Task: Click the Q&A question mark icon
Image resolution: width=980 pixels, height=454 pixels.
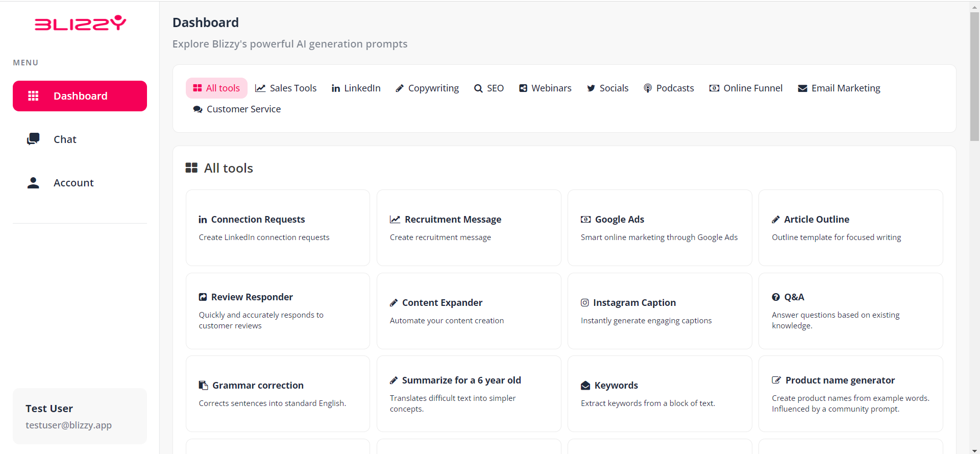Action: point(776,297)
